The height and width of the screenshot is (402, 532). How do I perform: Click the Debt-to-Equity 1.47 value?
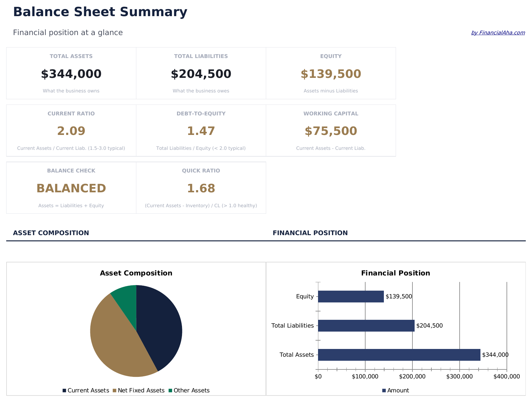click(201, 131)
